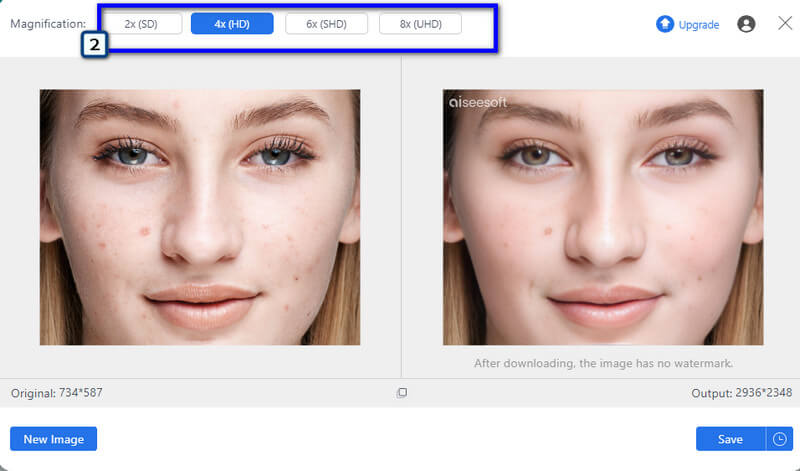Click the Original: 734*587 size label
Image resolution: width=800 pixels, height=471 pixels.
point(57,393)
